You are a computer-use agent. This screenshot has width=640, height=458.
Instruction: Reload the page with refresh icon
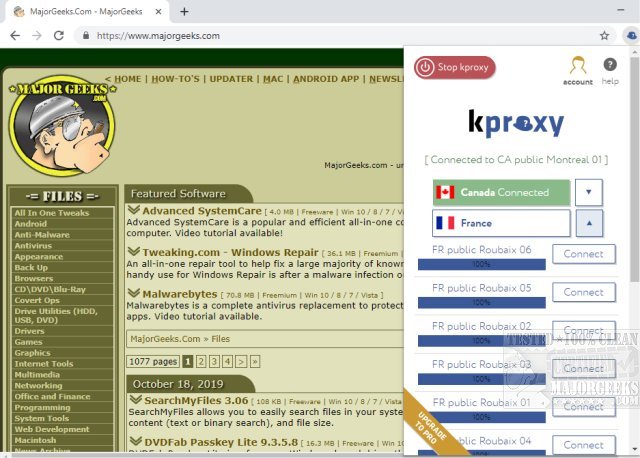point(59,36)
